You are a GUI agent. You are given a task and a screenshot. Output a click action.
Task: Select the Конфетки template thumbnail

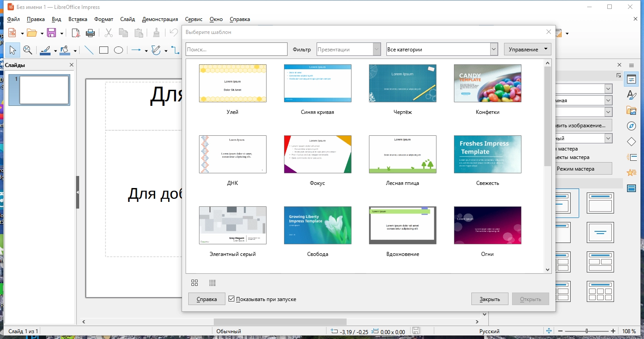[x=487, y=83]
